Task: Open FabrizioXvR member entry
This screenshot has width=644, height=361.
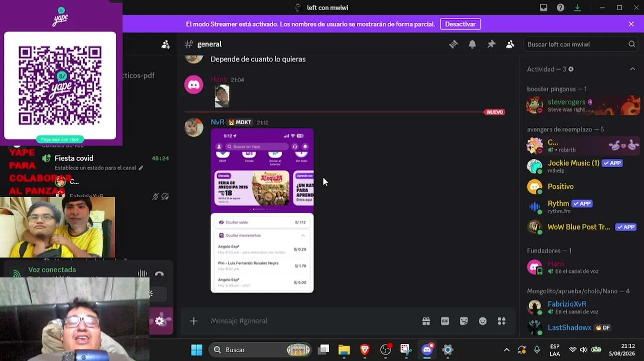Action: (x=583, y=307)
